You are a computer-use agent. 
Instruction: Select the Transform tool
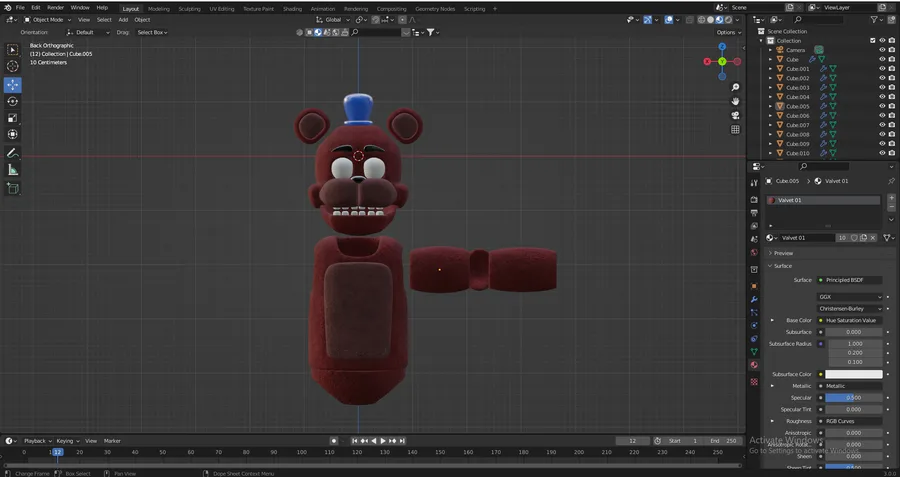point(13,134)
